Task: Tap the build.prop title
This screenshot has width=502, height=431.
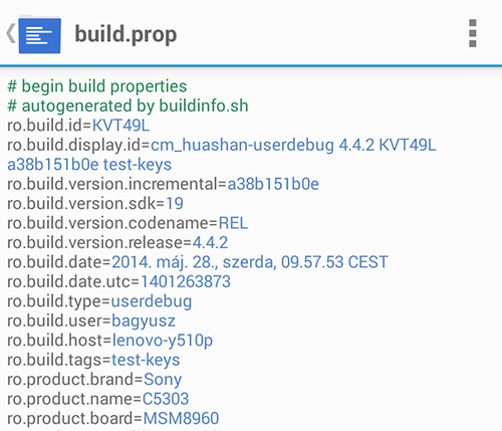Action: [x=126, y=35]
